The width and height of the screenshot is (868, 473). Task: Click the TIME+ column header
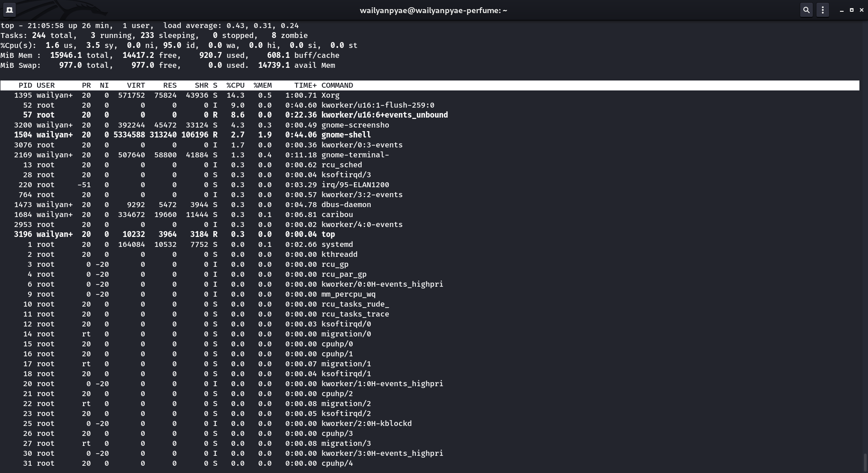305,85
